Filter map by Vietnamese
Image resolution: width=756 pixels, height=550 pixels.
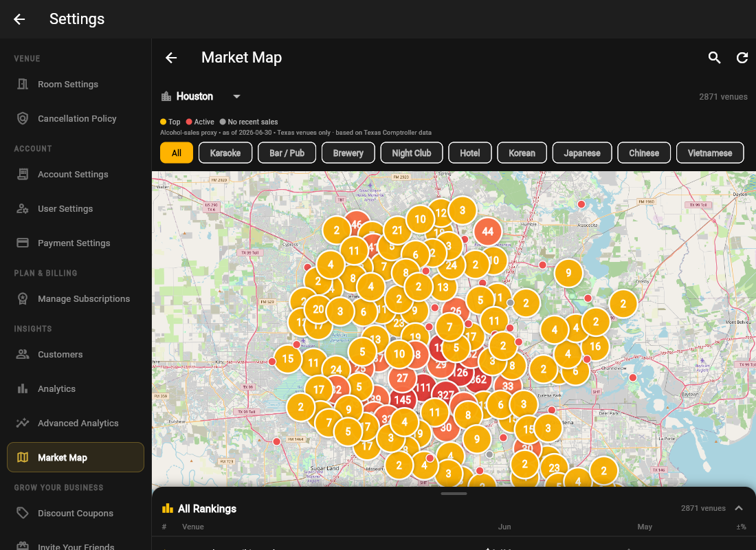coord(710,153)
